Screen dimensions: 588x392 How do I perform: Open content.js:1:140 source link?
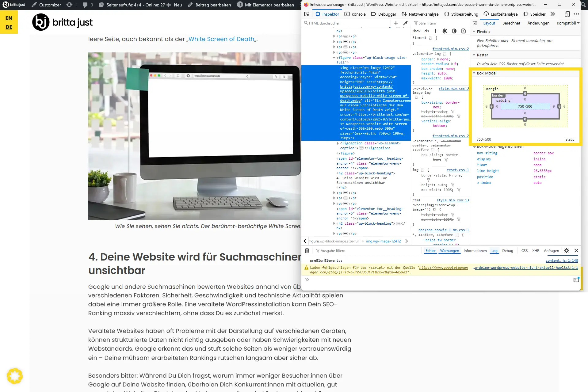click(x=562, y=261)
